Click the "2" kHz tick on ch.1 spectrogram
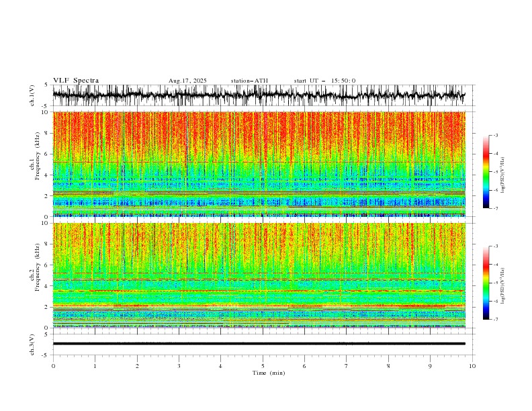 coord(47,196)
